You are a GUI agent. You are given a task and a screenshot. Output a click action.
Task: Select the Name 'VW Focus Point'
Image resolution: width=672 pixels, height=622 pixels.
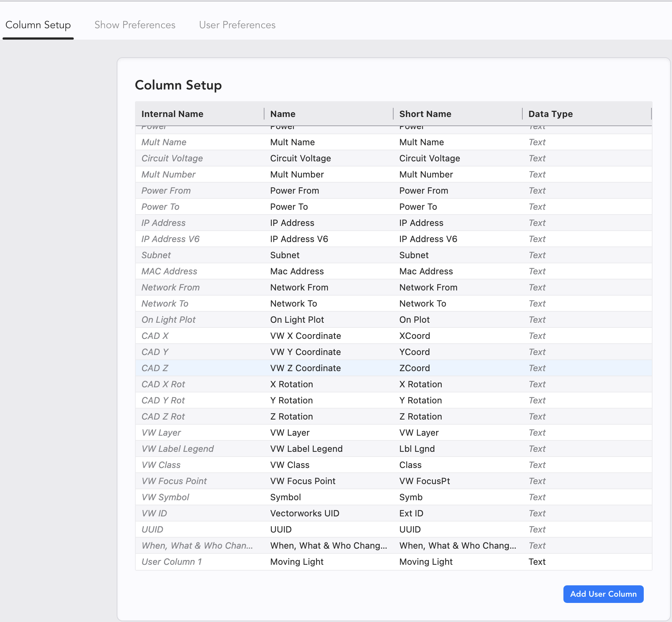[x=303, y=481]
